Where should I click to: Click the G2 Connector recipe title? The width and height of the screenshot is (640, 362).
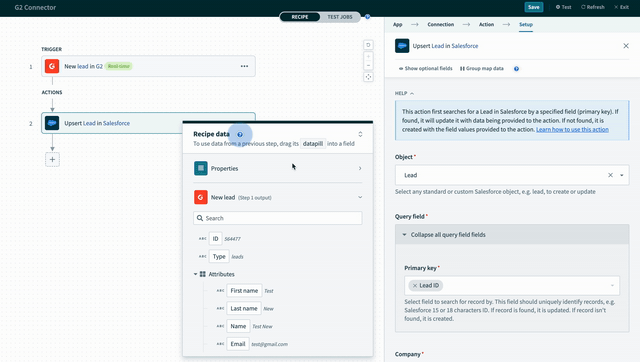[x=35, y=7]
